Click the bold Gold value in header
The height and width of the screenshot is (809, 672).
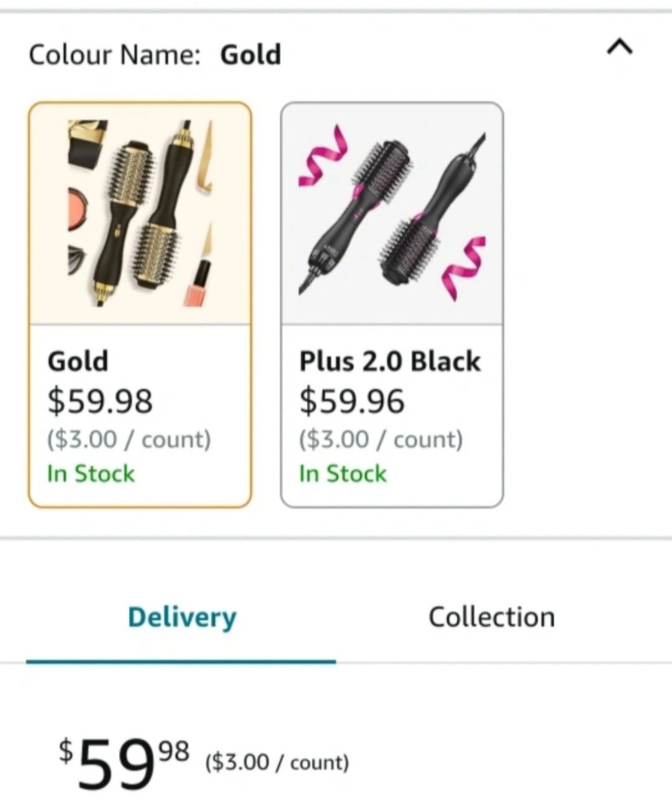point(251,55)
